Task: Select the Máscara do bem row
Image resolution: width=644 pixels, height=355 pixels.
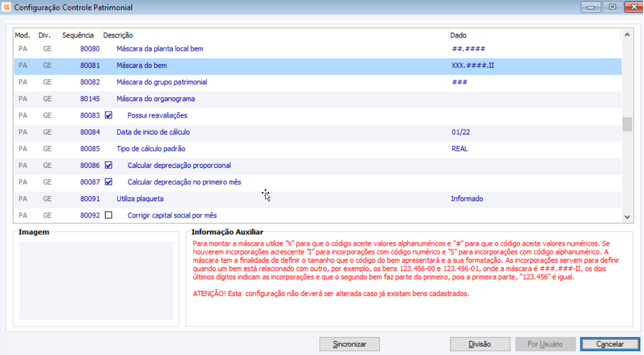Action: 318,66
